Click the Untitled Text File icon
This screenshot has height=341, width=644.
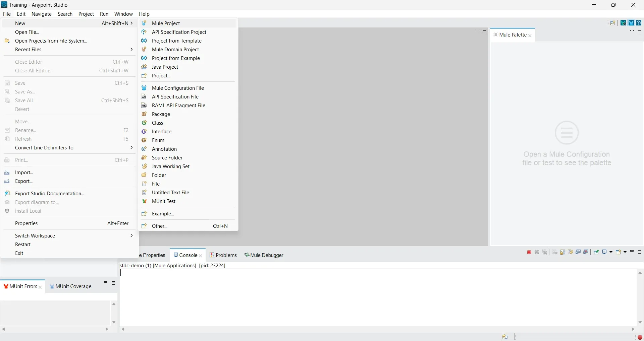(x=144, y=193)
